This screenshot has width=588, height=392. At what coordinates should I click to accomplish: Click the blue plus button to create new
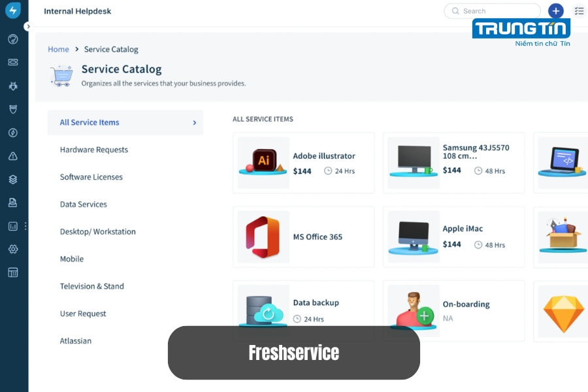pos(555,10)
